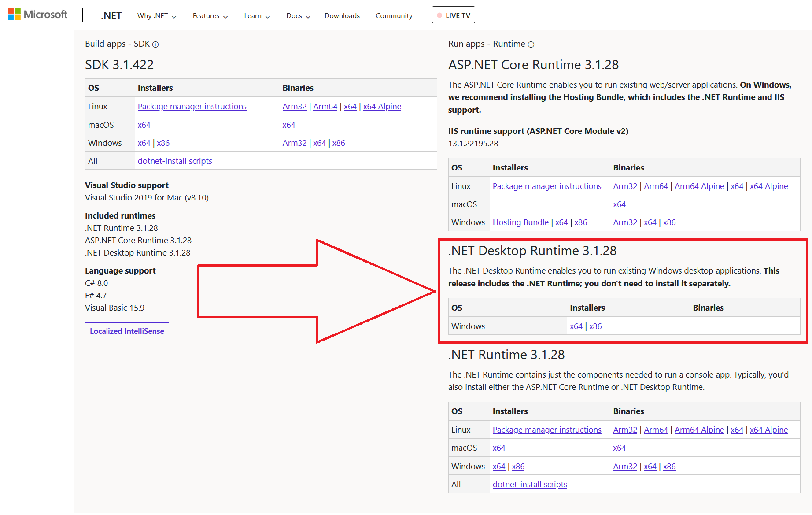
Task: Download .NET Runtime Windows x64 binary
Action: click(650, 467)
